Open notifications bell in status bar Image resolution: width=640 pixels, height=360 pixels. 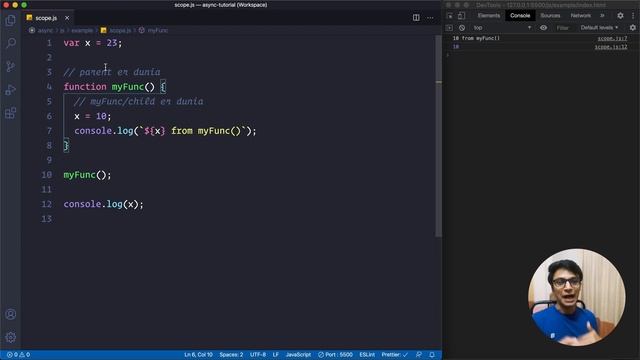432,355
